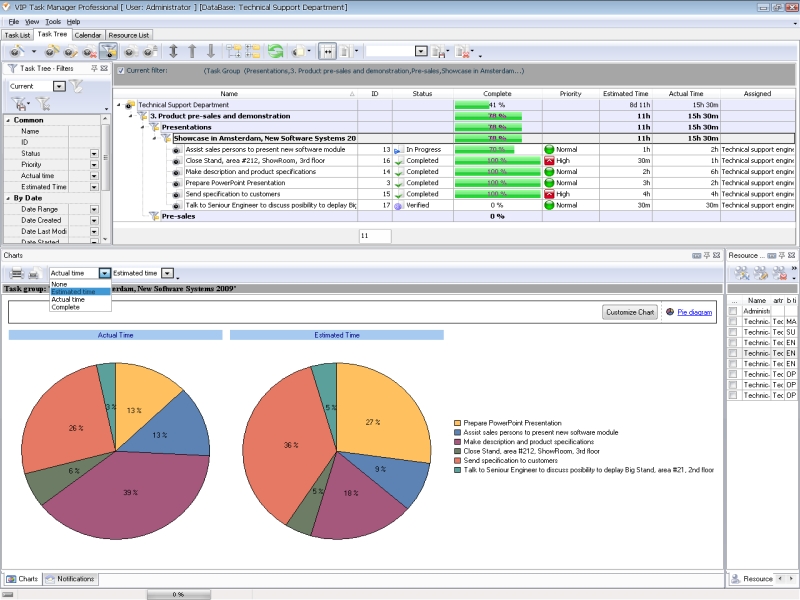Viewport: 800px width, 600px height.
Task: Click the clear filter funnel icon
Action: coord(43,104)
